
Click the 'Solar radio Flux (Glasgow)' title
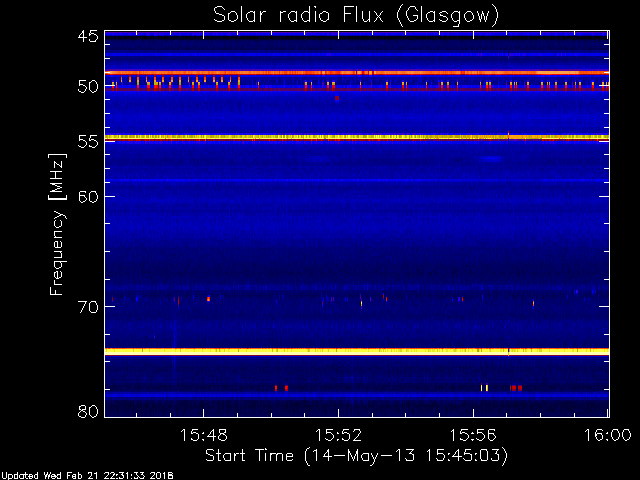pos(356,16)
